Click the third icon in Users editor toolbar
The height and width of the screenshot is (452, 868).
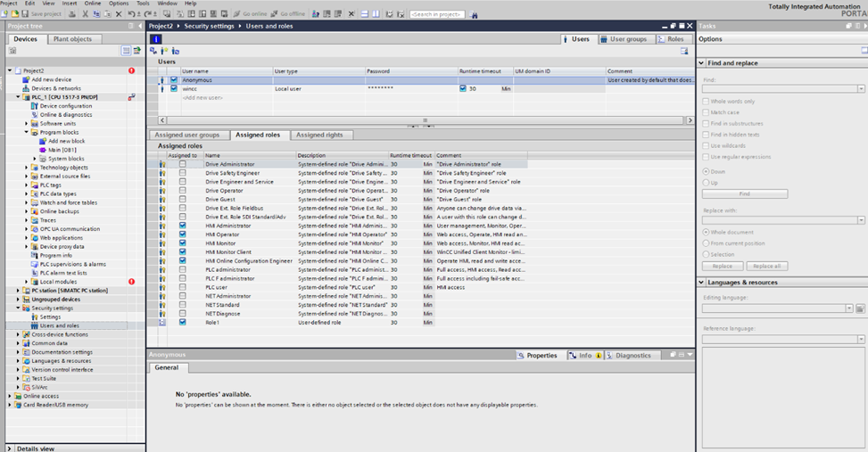176,51
